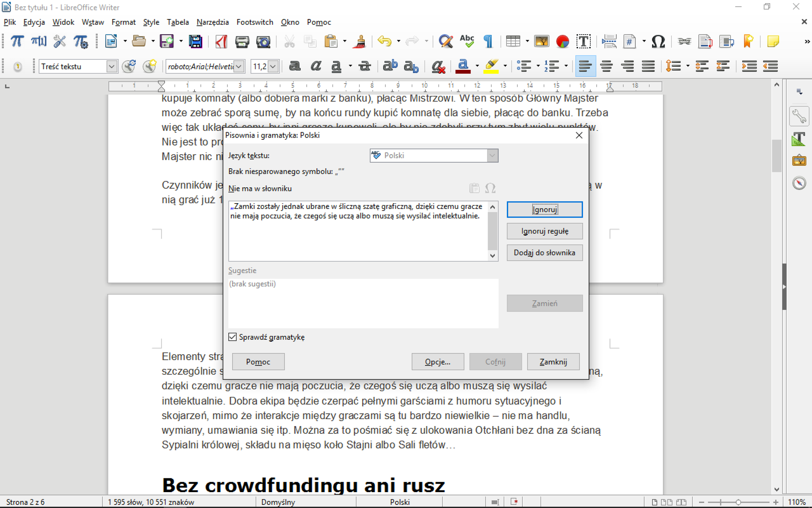Click the Ignoruj button

click(545, 210)
